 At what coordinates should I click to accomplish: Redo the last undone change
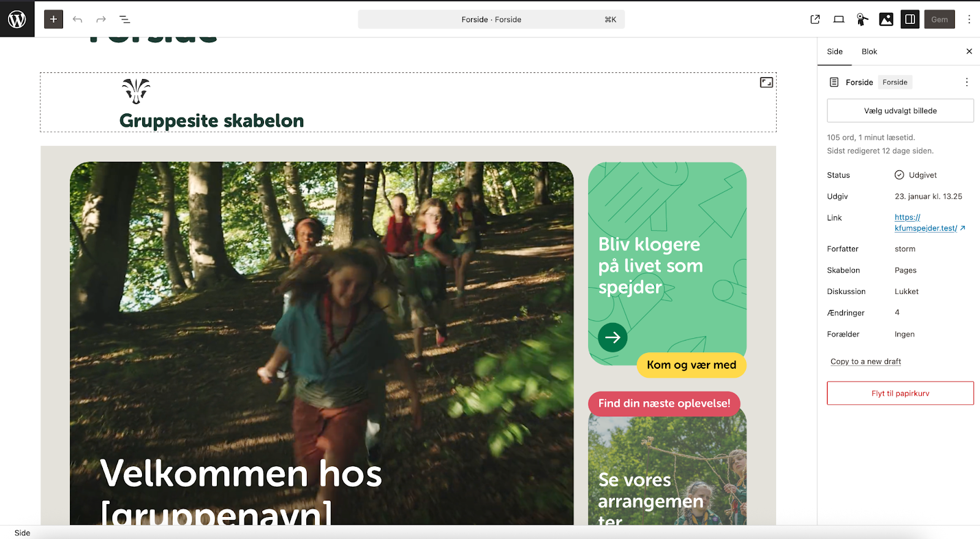[101, 20]
